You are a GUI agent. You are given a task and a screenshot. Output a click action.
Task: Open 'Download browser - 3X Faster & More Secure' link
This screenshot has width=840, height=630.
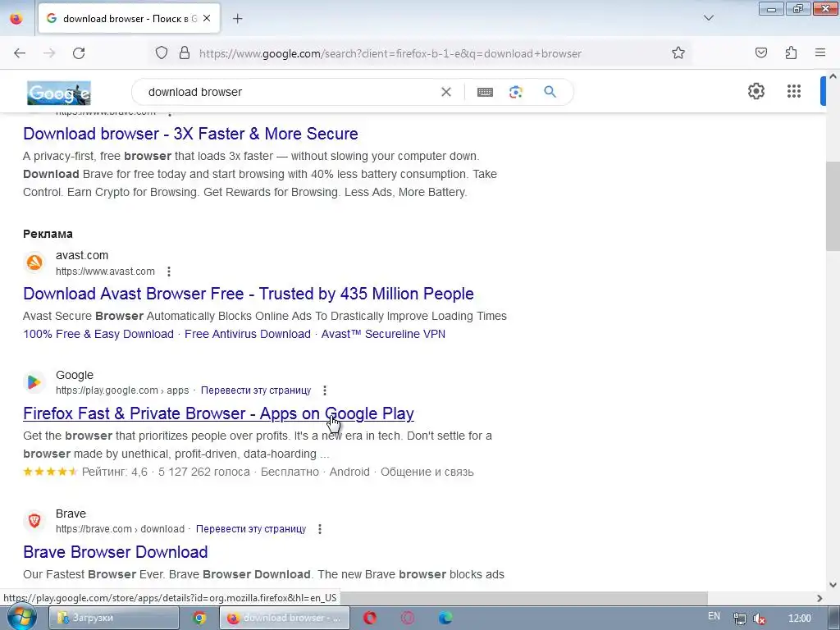tap(190, 134)
